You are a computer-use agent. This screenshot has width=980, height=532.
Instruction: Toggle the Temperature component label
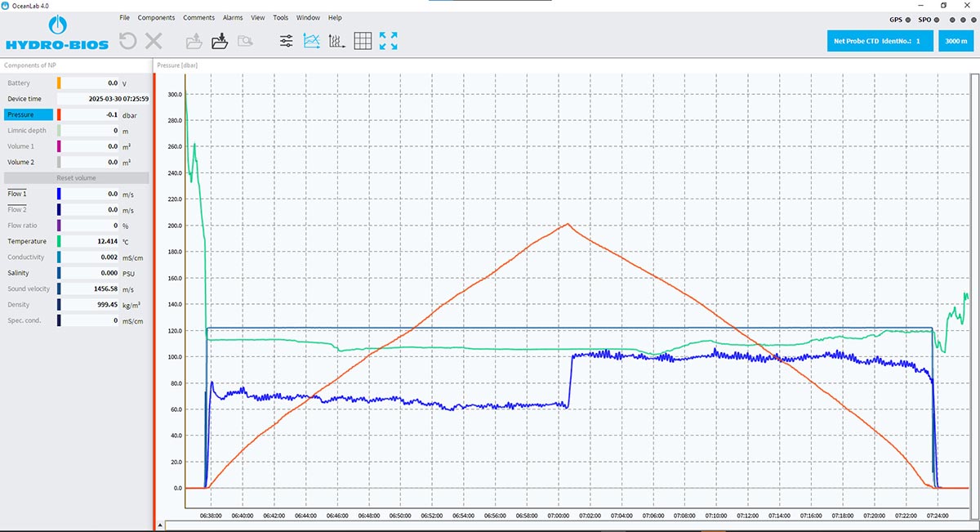(x=29, y=242)
